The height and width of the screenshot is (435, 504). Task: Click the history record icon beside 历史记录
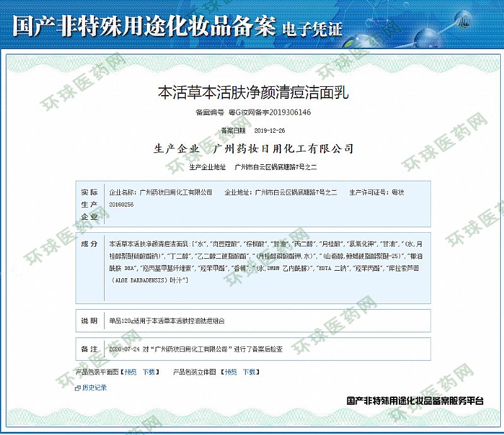pos(77,388)
